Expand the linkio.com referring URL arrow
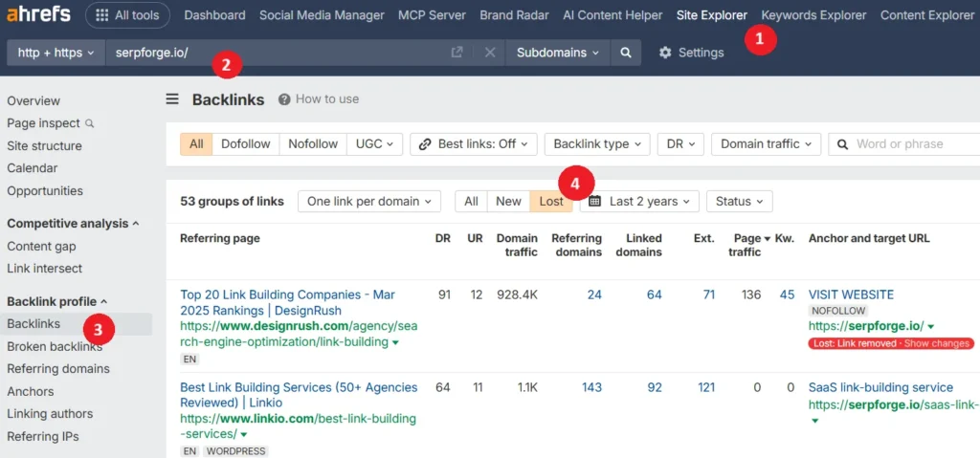The image size is (980, 458). tap(244, 435)
